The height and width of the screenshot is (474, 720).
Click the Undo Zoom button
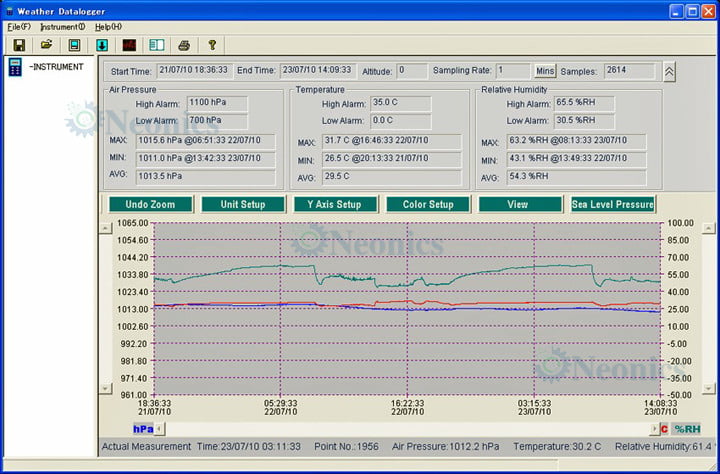click(x=150, y=204)
